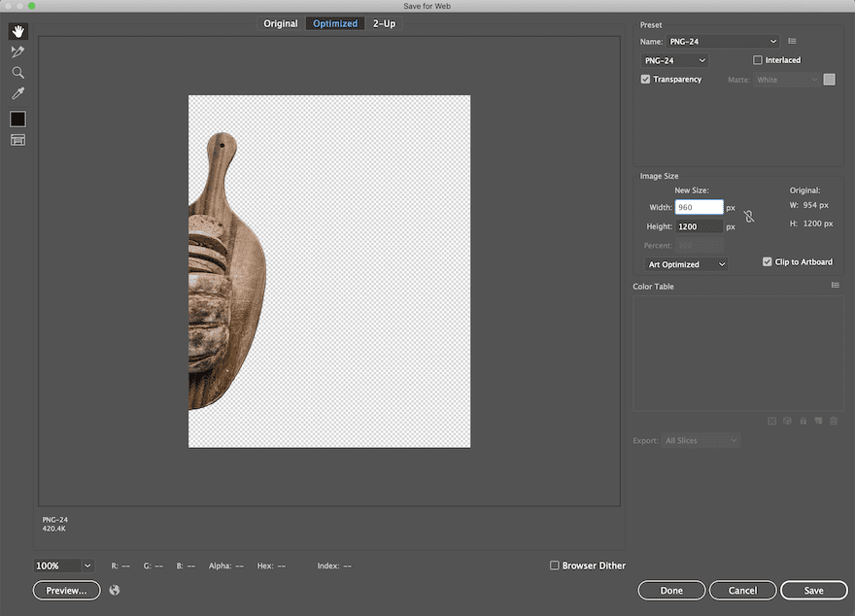Select the Zoom tool
Screen dimensions: 855x616
click(x=17, y=73)
